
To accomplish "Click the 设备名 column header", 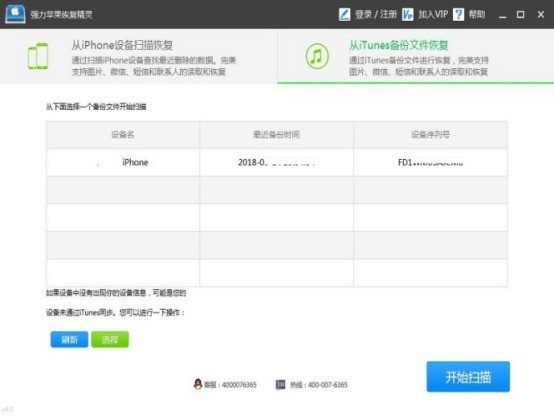I will click(123, 135).
